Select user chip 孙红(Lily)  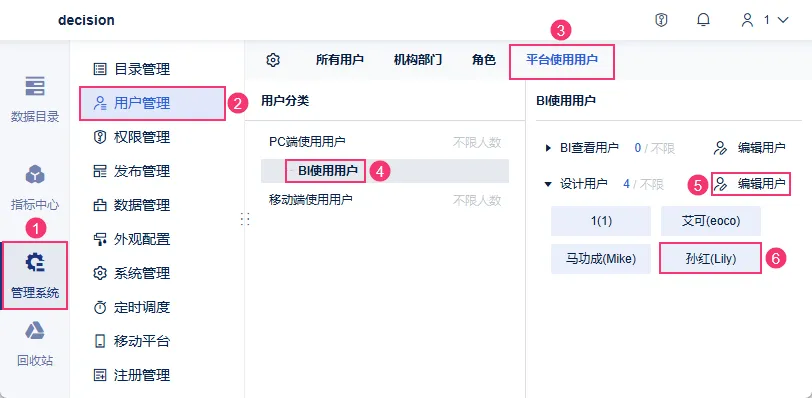pyautogui.click(x=710, y=259)
